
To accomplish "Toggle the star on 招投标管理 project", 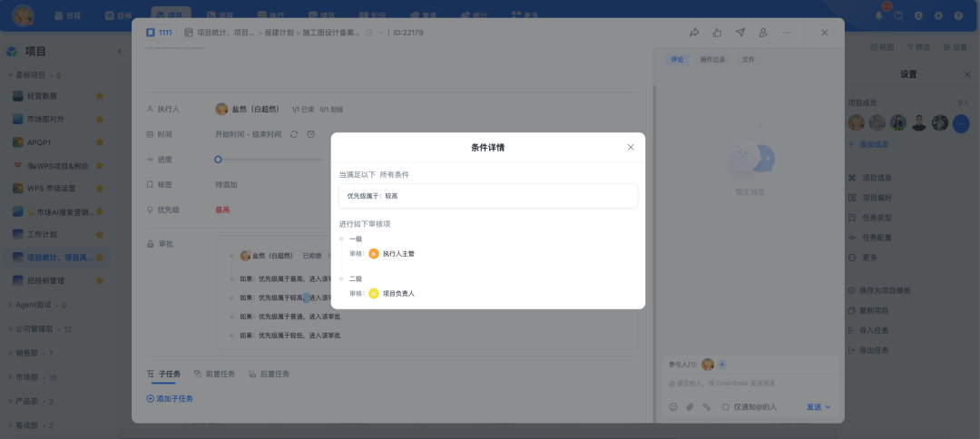I will (100, 281).
